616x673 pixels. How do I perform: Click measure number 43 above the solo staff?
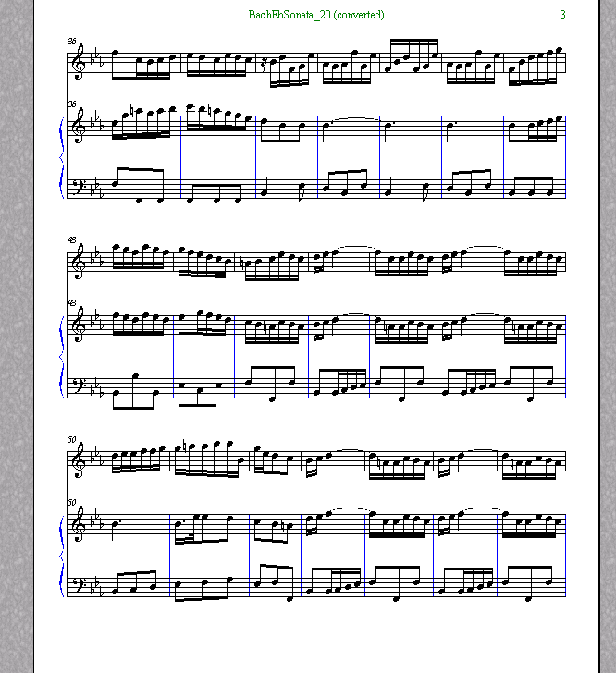click(72, 240)
